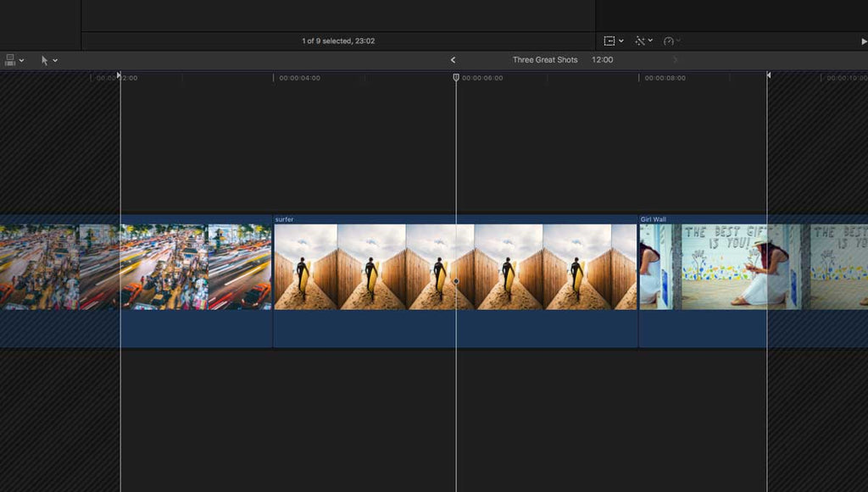Image resolution: width=868 pixels, height=492 pixels.
Task: Expand the Enhancements wand dropdown arrow
Action: coord(650,41)
